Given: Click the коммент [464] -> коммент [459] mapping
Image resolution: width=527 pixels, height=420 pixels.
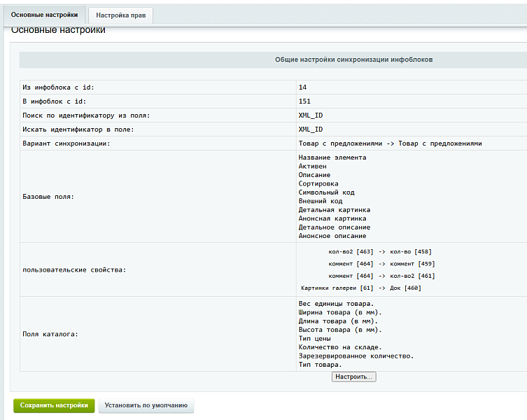Looking at the screenshot, I should 382,264.
